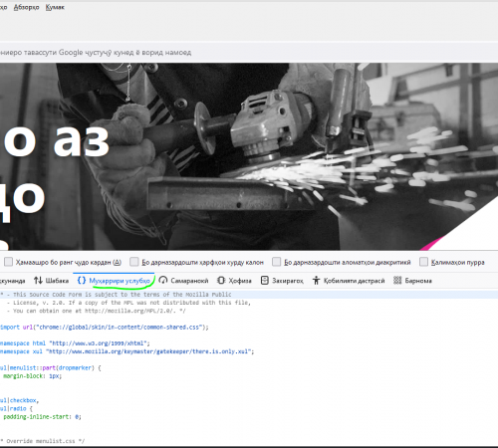This screenshot has height=448, width=498.
Task: Click the 'xul|radio {' selector line
Action: pos(17,408)
